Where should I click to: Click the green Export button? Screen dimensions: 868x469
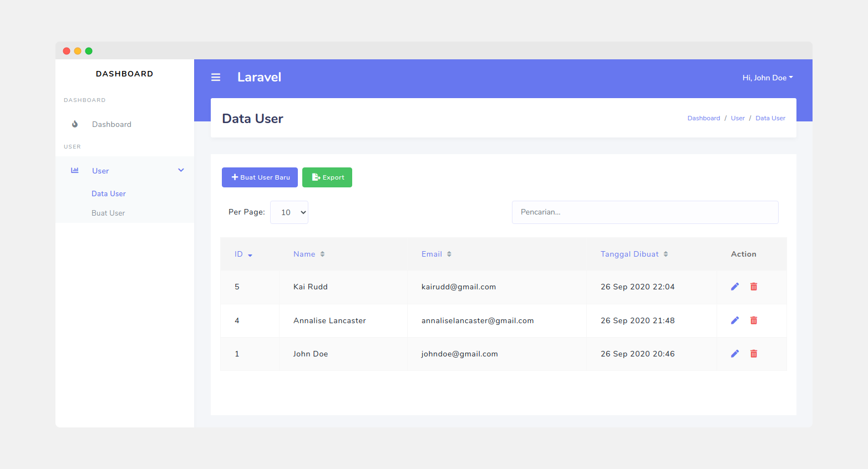[x=327, y=177]
